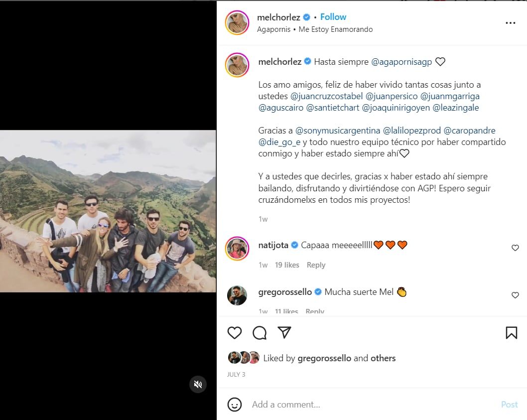This screenshot has width=527, height=420.
Task: Open the emoji picker in the comment box
Action: tap(235, 405)
